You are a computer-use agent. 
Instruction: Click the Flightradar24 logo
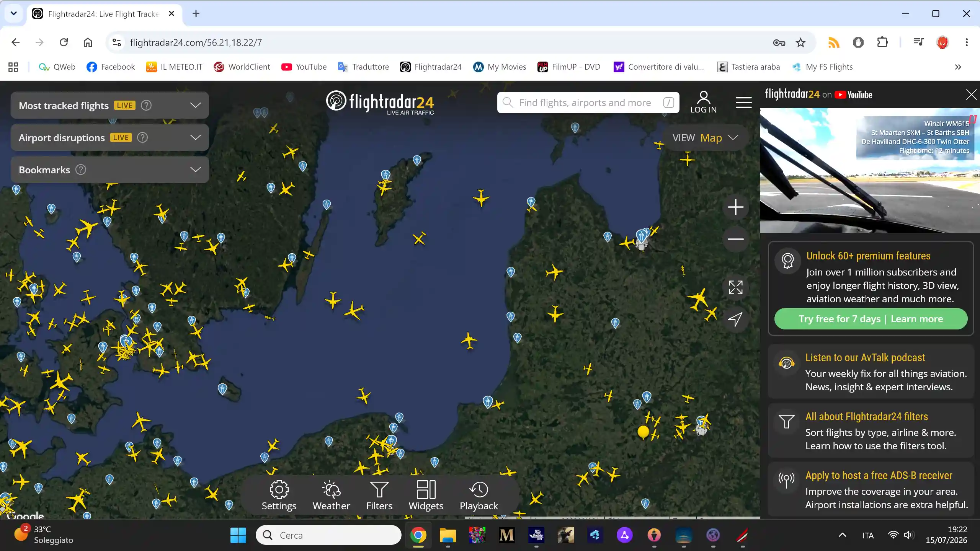380,103
